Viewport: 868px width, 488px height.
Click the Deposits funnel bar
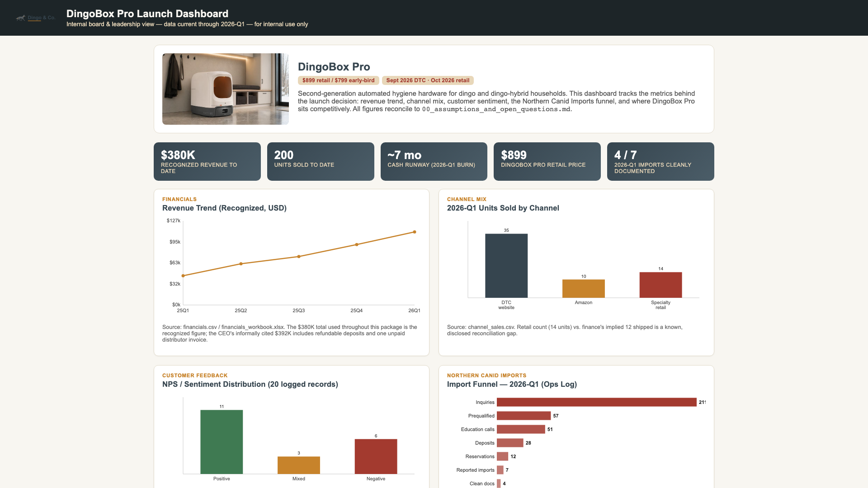[x=510, y=443]
